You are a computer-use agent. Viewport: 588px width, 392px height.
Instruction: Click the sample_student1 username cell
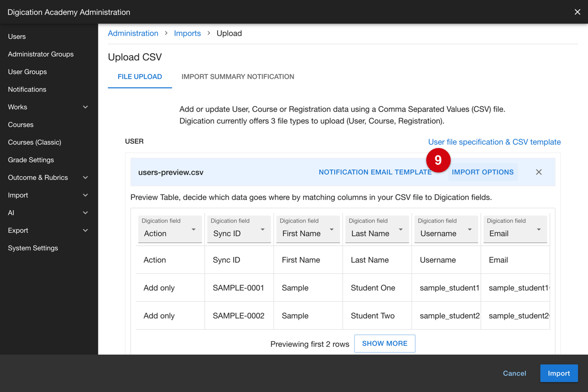[x=446, y=287]
